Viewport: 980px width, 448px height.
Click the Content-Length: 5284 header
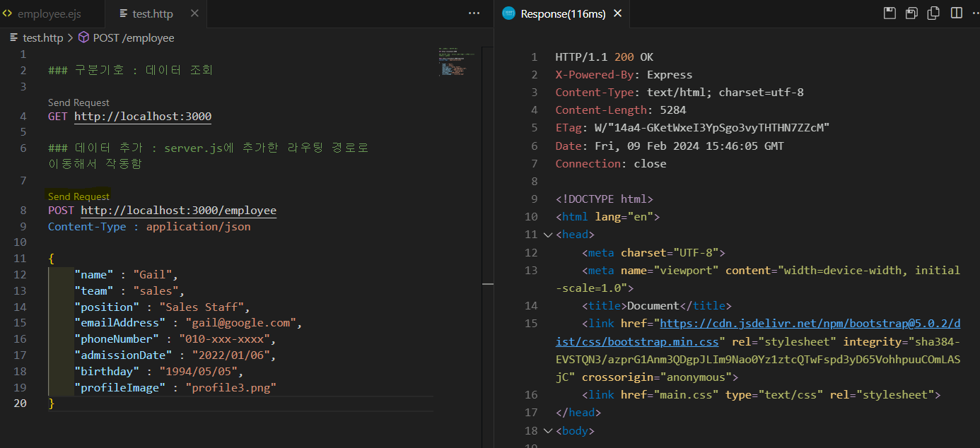(621, 110)
